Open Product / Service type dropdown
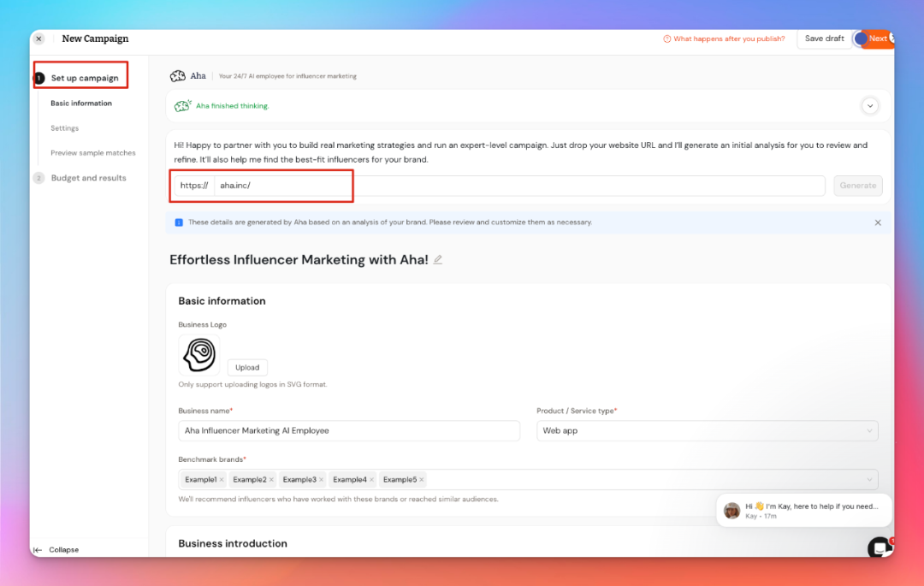This screenshot has width=924, height=586. click(x=707, y=430)
